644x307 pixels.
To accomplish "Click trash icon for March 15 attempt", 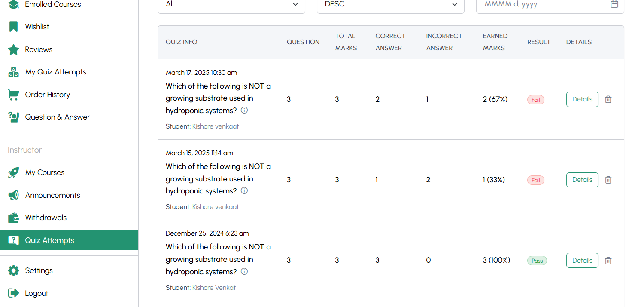I will click(608, 180).
